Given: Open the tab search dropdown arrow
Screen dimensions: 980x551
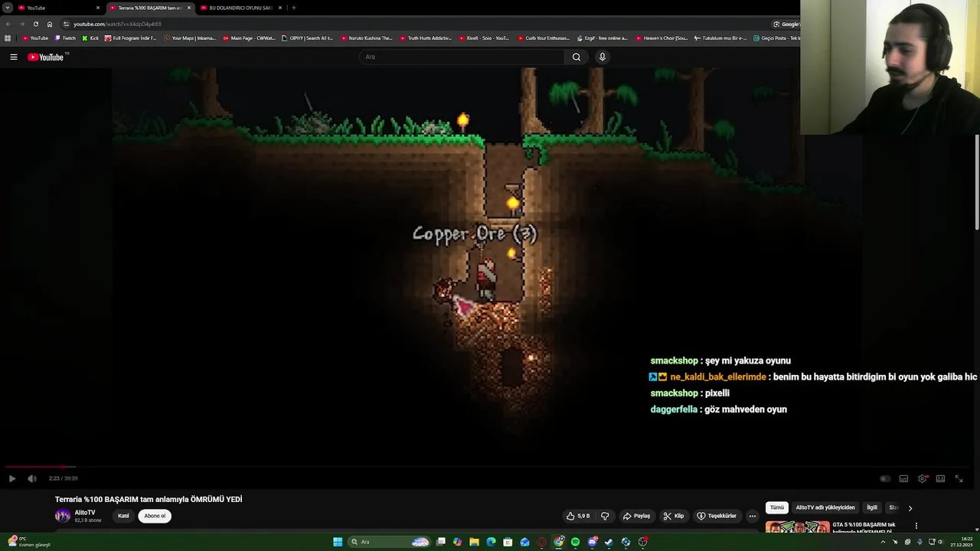Looking at the screenshot, I should point(7,8).
